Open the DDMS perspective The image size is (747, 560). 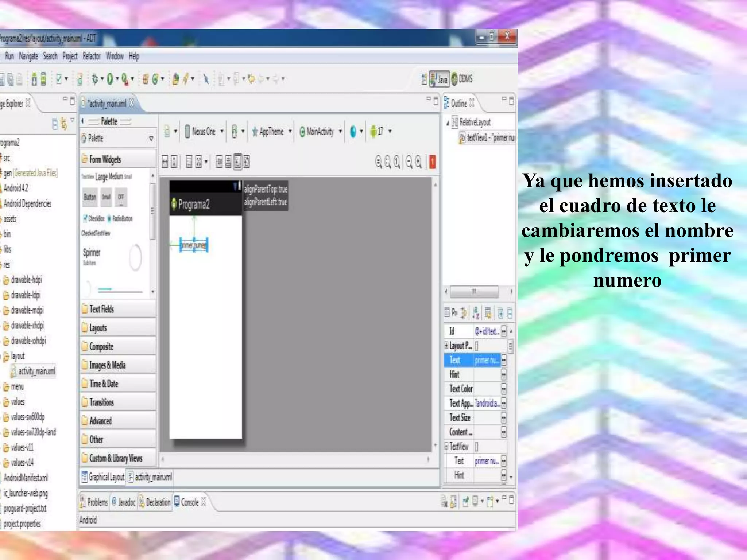tap(462, 79)
